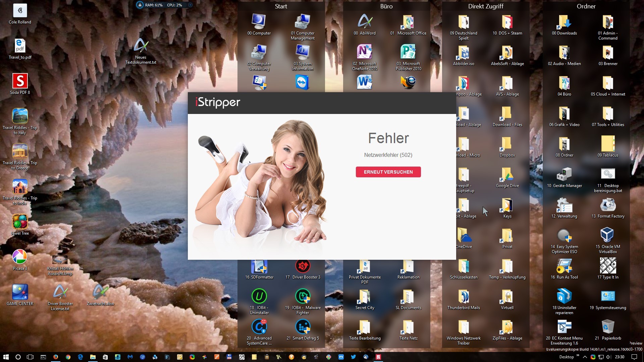Launch Smart Defrag 5 icon
This screenshot has height=362, width=644.
303,327
